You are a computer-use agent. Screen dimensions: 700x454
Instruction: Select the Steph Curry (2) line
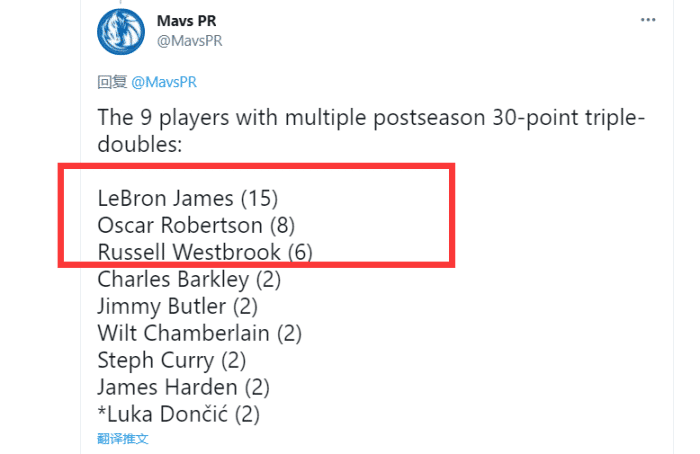171,360
